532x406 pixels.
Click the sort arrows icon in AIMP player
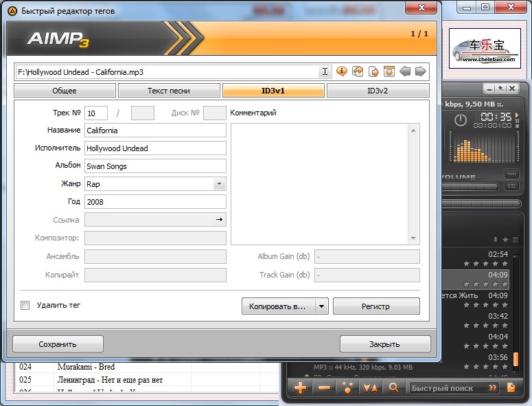pos(370,387)
